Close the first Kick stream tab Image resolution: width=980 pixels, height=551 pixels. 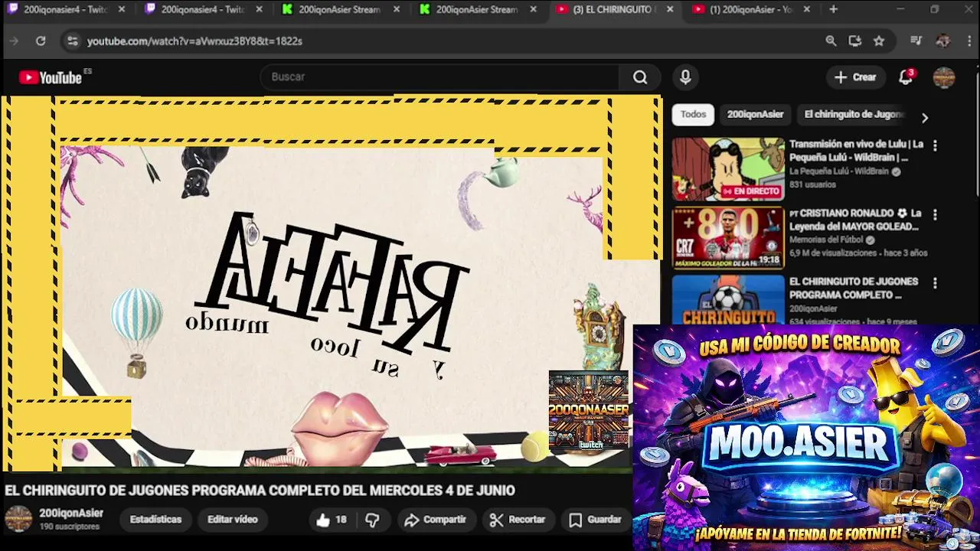coord(397,9)
